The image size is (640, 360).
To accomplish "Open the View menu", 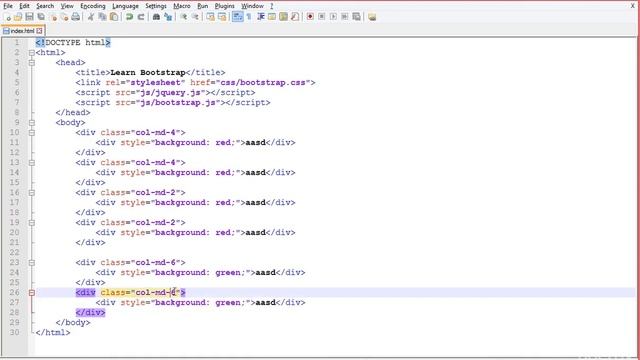I will coord(67,6).
